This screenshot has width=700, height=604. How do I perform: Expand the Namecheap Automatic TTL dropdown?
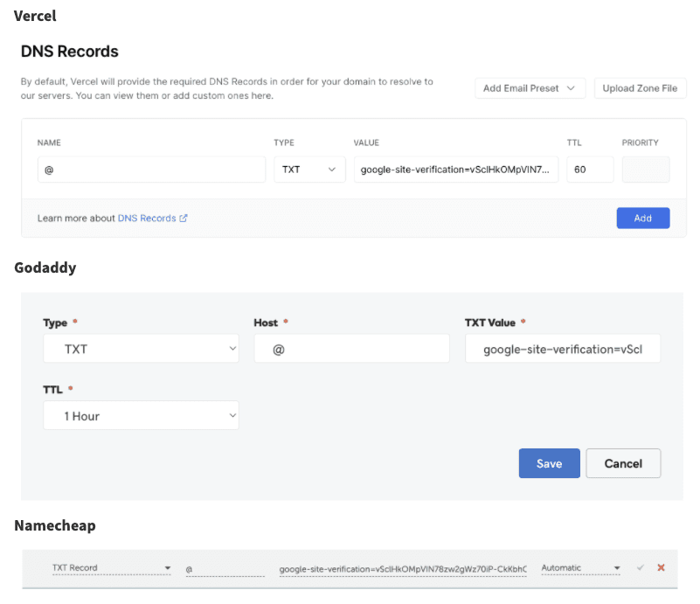580,568
